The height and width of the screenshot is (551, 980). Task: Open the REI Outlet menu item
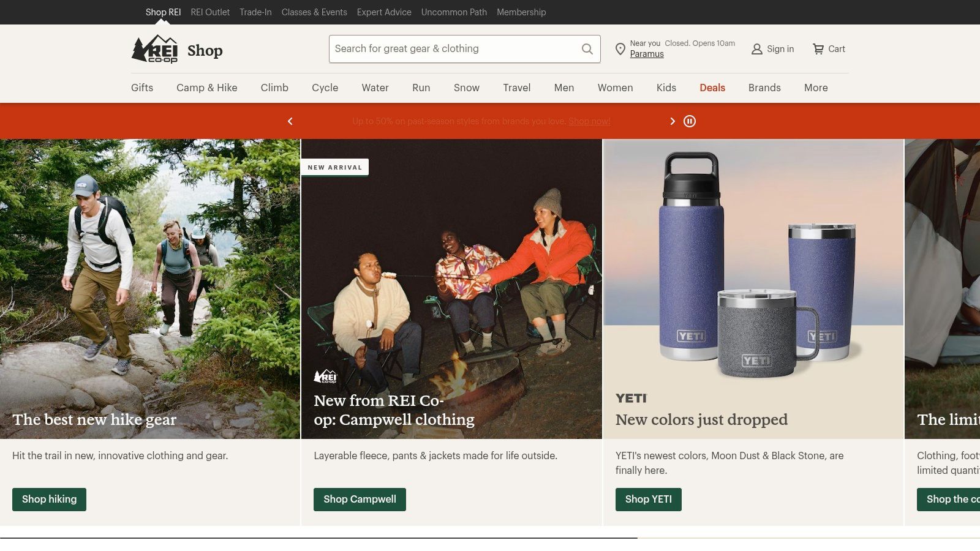coord(210,12)
